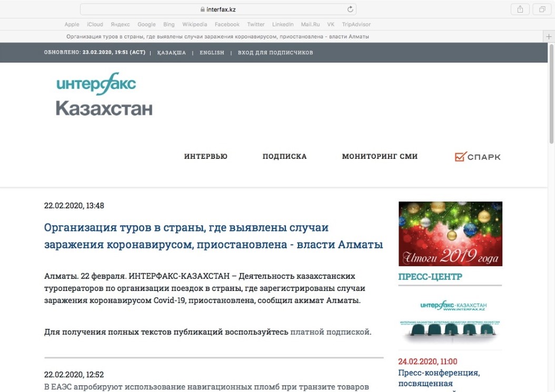Screen dimensions: 555x392
Task: Focus the interfax.kz address bar
Action: click(218, 9)
